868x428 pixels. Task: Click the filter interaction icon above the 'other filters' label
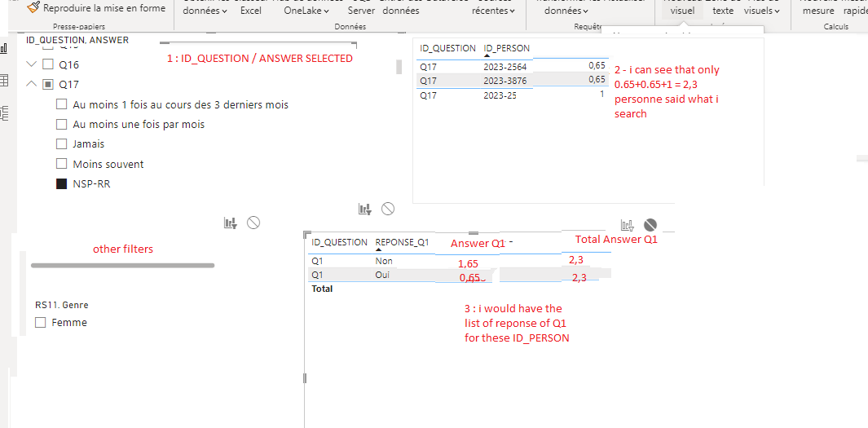(x=231, y=223)
